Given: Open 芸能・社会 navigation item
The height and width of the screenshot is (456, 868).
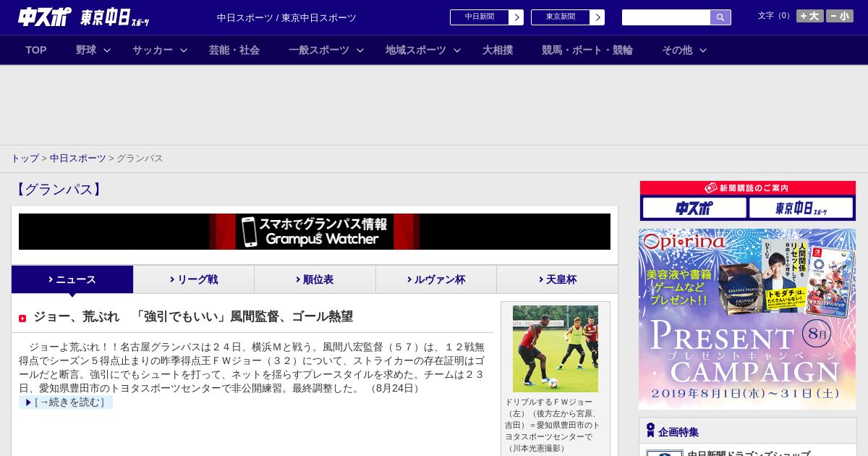Looking at the screenshot, I should click(234, 50).
